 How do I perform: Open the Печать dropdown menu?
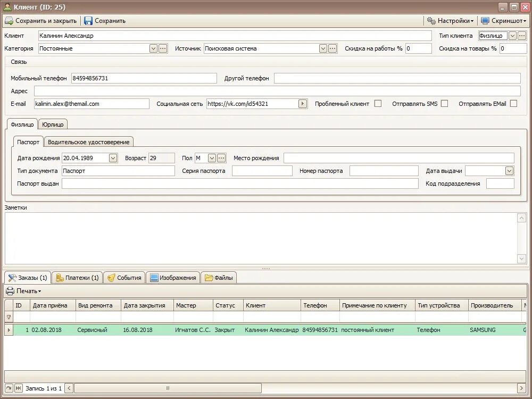click(24, 291)
